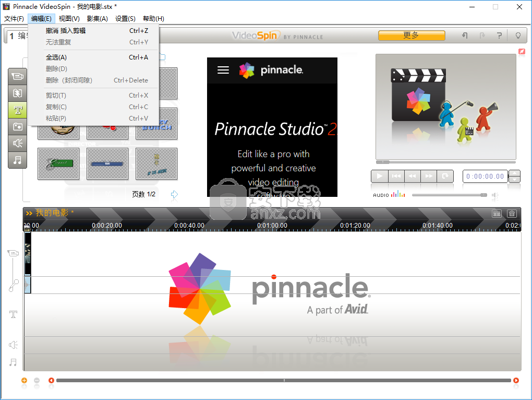Image resolution: width=532 pixels, height=400 pixels.
Task: Open the 视图(V) menu
Action: 69,19
